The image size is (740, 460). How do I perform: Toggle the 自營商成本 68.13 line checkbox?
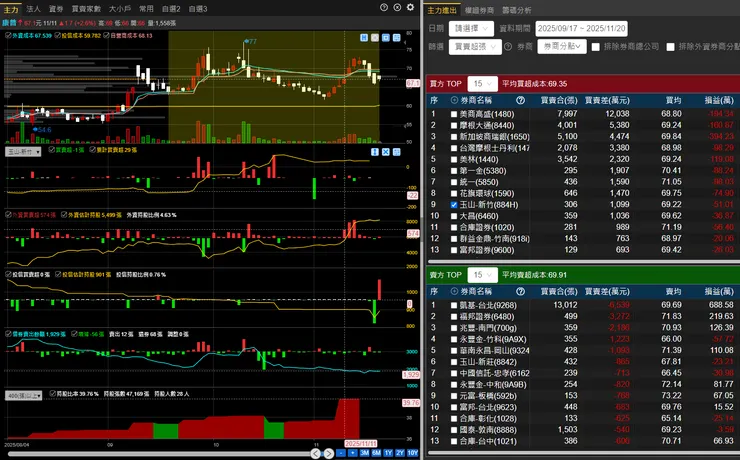click(106, 35)
